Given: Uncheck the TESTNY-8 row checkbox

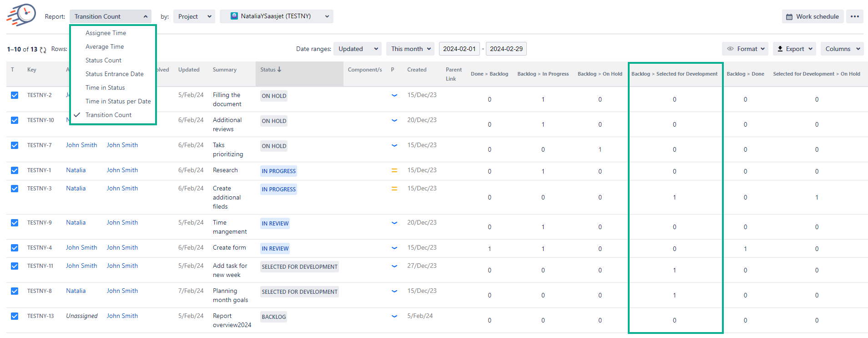Looking at the screenshot, I should tap(15, 291).
